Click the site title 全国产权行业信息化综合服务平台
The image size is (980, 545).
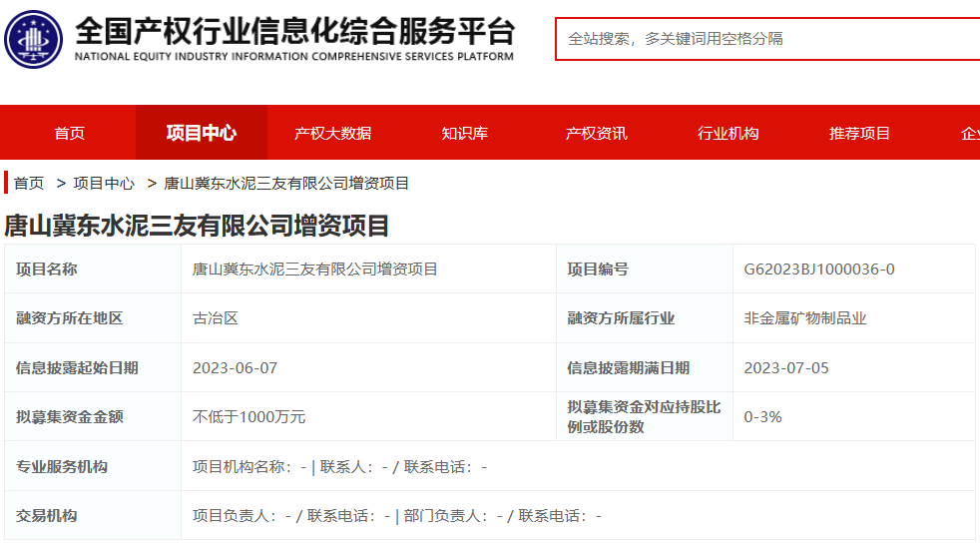(294, 31)
